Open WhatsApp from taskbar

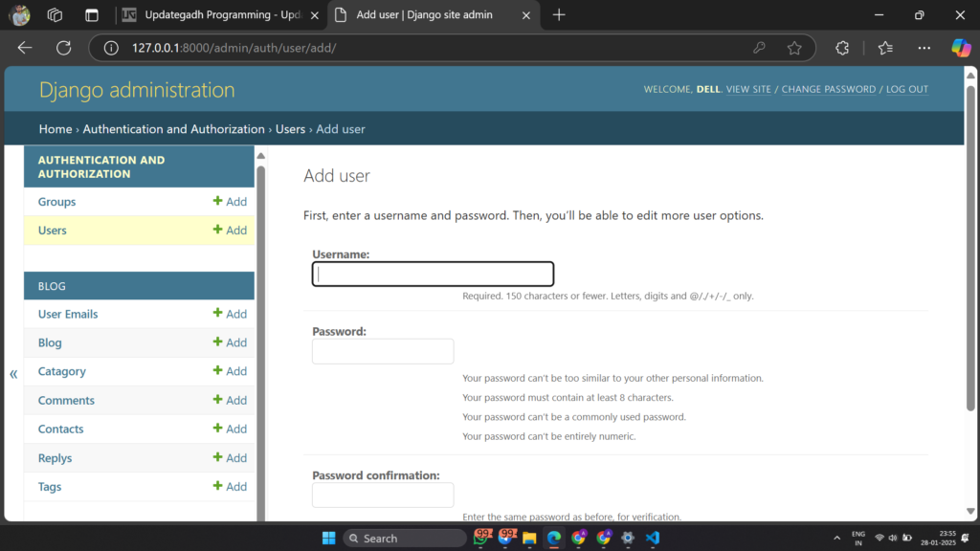(x=480, y=538)
